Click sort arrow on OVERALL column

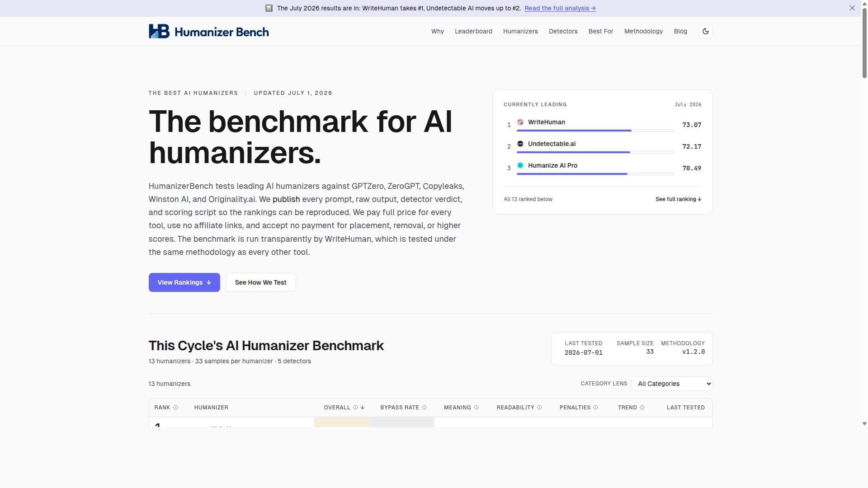pyautogui.click(x=363, y=408)
